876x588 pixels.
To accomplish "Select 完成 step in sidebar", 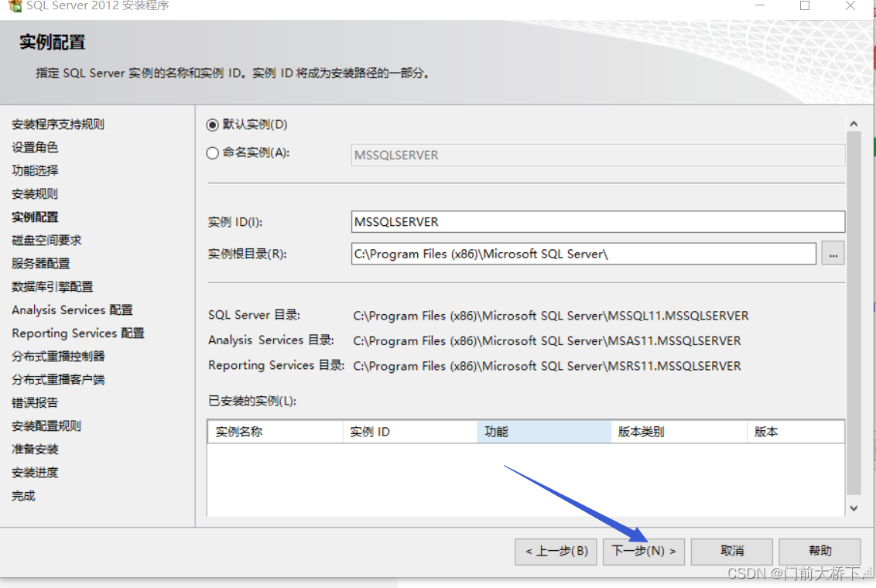I will tap(23, 496).
